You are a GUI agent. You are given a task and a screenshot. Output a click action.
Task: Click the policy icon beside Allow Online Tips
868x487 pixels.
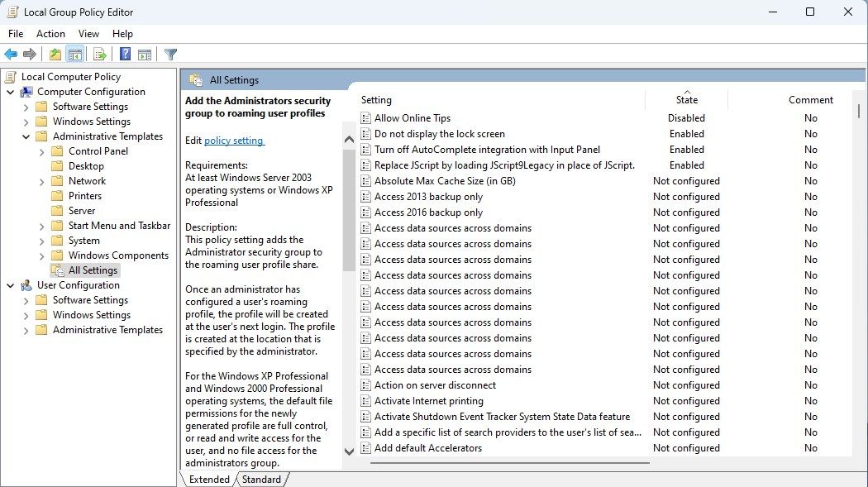pyautogui.click(x=365, y=118)
